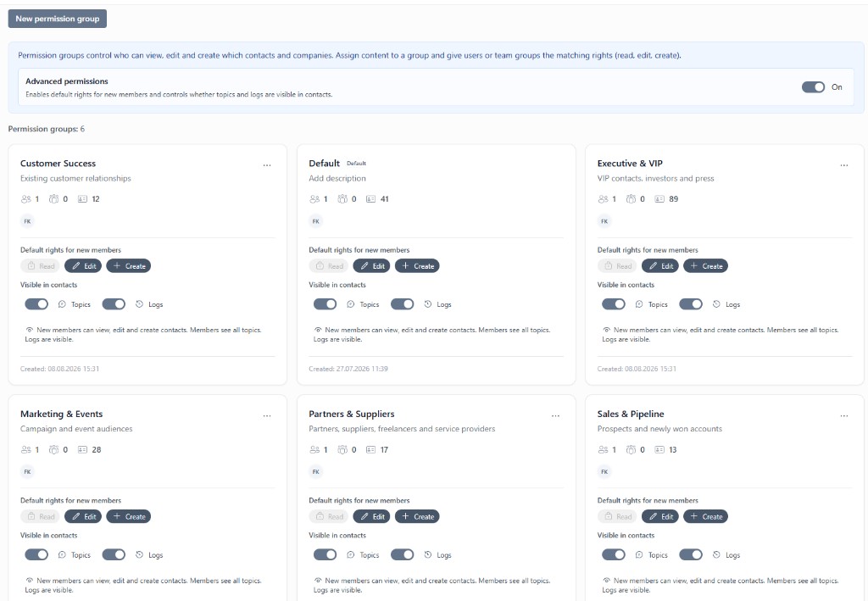Screen dimensions: 868x601
Task: Click 'Created: 27.07.2026 11:39' timestamp
Action: [348, 369]
